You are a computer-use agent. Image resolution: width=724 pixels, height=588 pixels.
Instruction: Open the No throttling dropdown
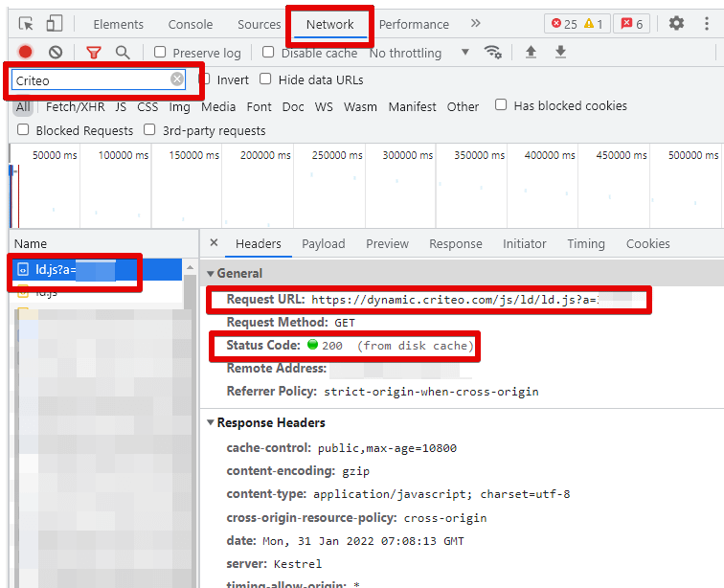click(x=419, y=53)
